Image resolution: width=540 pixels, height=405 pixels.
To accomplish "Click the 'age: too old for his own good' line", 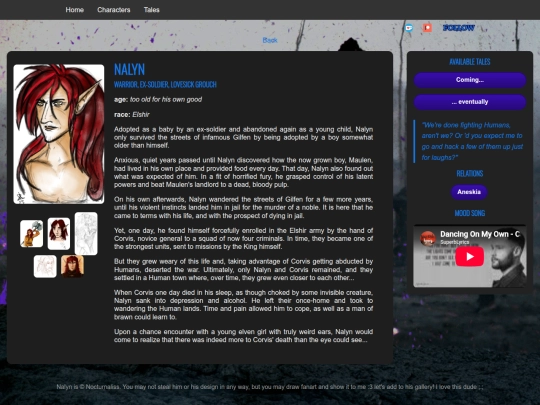I will pyautogui.click(x=158, y=100).
